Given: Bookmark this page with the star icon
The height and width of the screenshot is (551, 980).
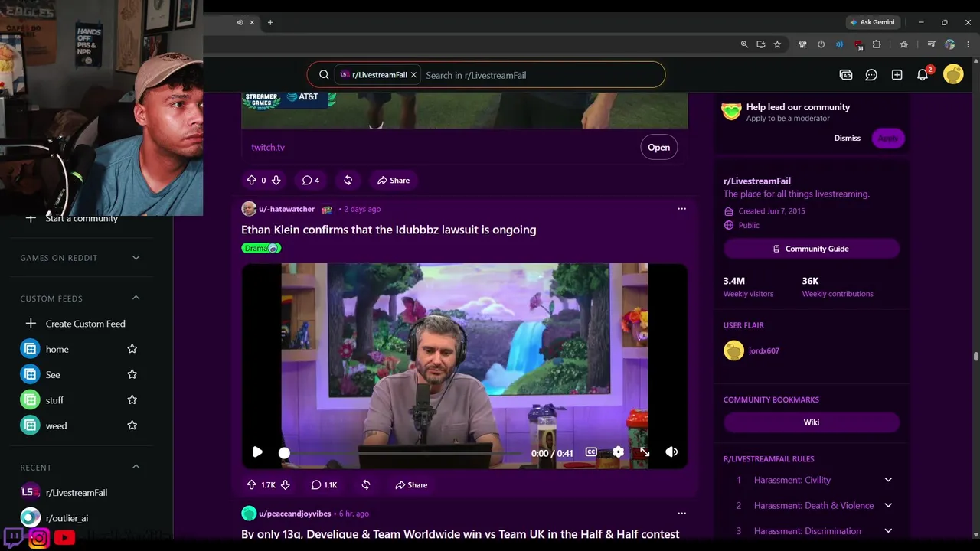Looking at the screenshot, I should click(x=777, y=44).
